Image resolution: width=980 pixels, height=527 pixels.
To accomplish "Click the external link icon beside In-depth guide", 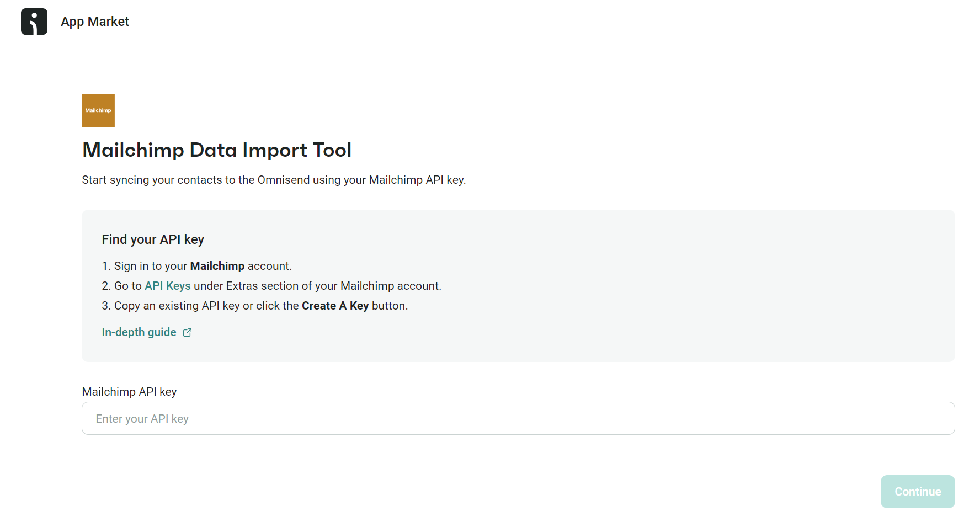I will pyautogui.click(x=187, y=332).
